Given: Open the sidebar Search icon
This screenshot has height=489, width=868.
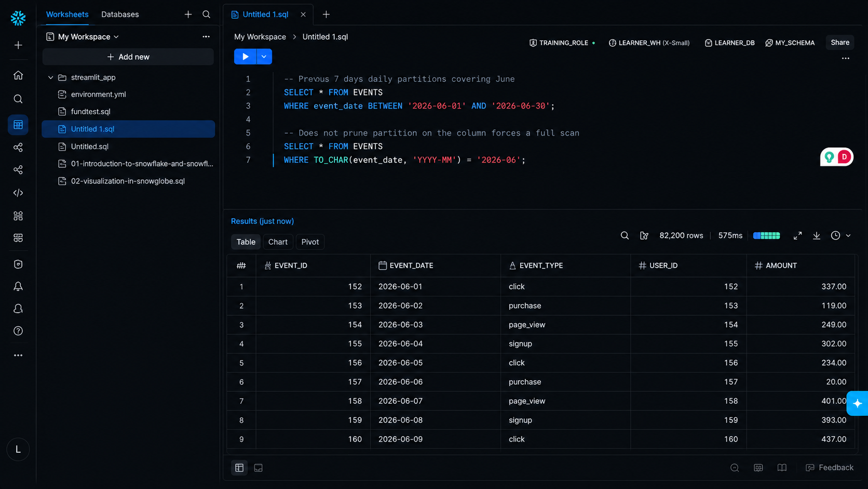Looking at the screenshot, I should click(x=18, y=99).
